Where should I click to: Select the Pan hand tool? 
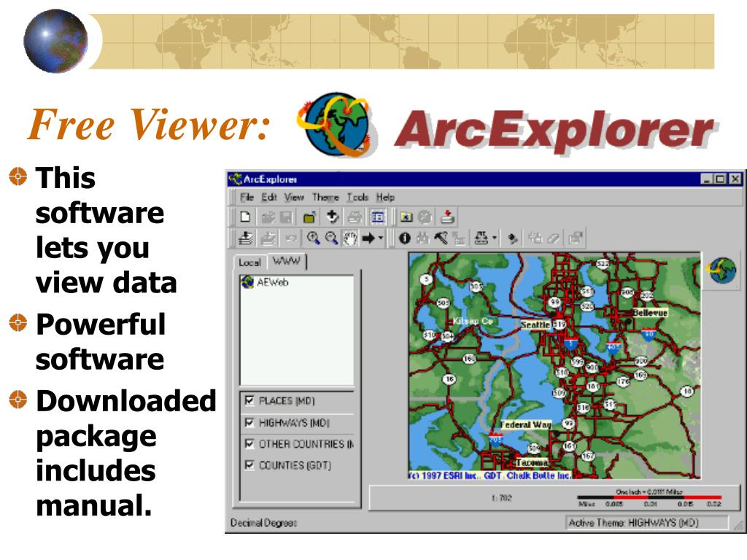(x=350, y=238)
